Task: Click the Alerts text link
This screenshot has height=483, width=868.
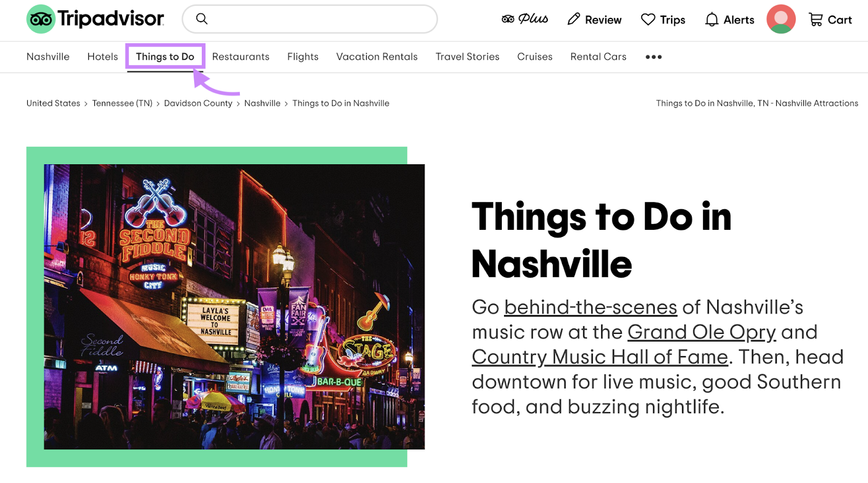Action: pyautogui.click(x=739, y=20)
